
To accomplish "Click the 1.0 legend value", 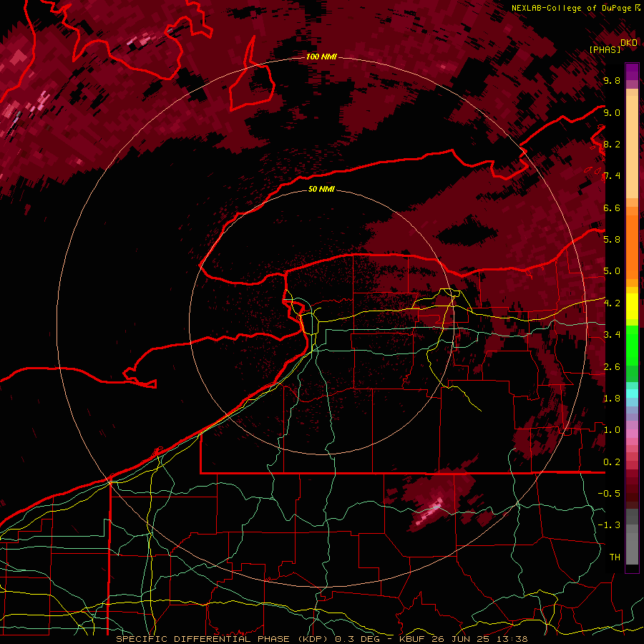I will pos(612,430).
